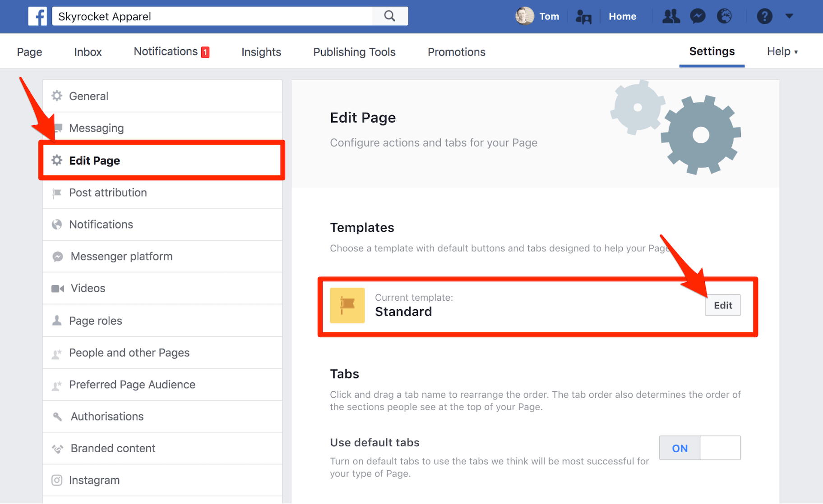Click the search magnifier in the search bar
This screenshot has height=504, width=823.
point(390,16)
